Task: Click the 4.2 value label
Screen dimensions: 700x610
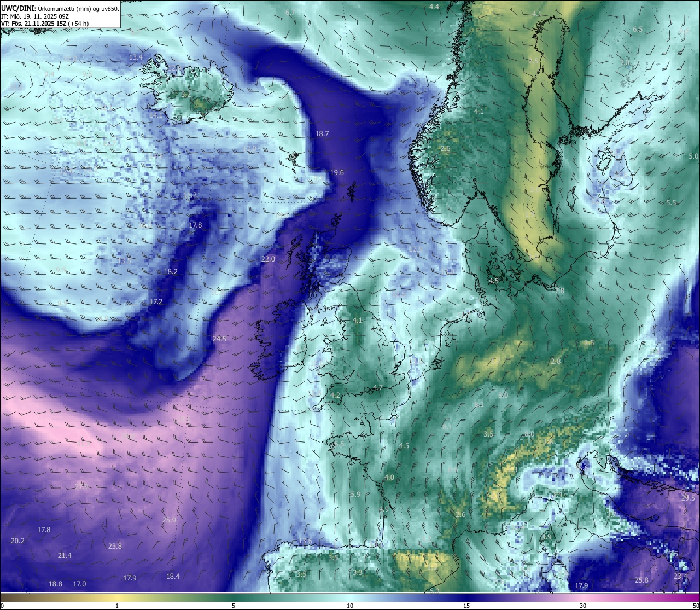Action: tap(335, 396)
